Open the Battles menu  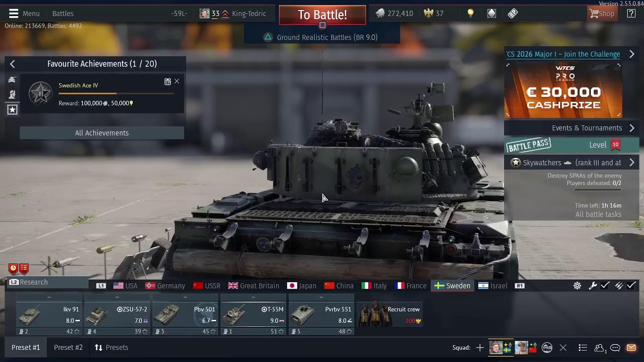[63, 14]
